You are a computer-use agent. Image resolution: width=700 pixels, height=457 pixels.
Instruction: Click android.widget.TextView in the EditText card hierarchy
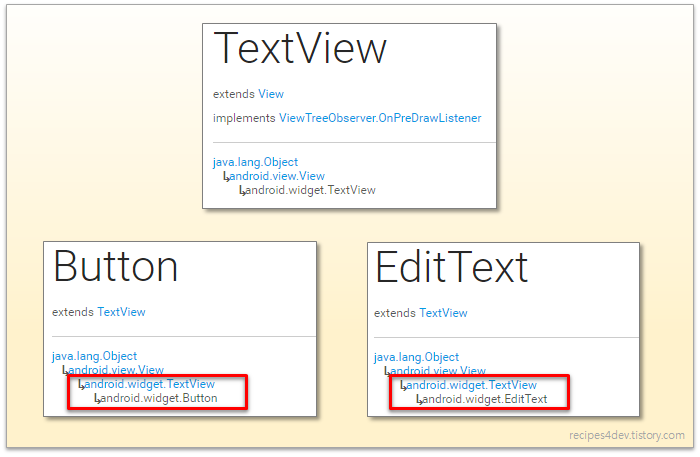click(x=471, y=385)
